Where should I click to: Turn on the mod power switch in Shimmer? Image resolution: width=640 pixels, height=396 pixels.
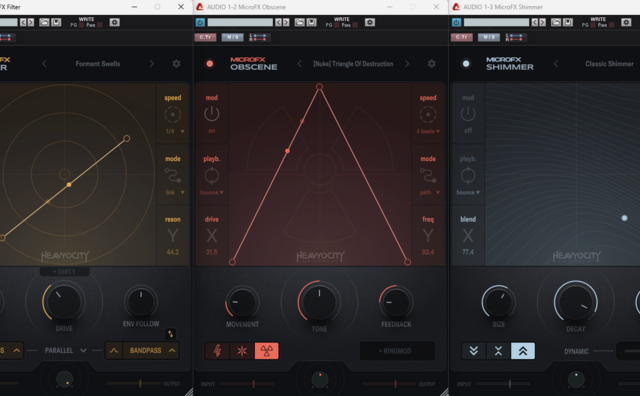[x=468, y=113]
